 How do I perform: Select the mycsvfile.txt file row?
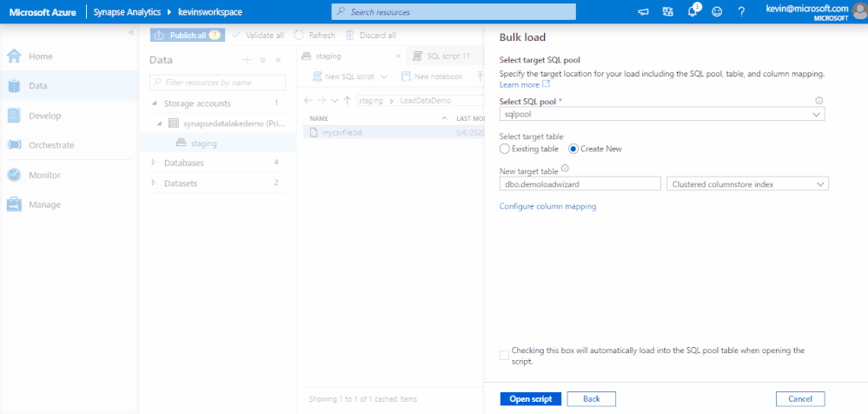[x=394, y=132]
